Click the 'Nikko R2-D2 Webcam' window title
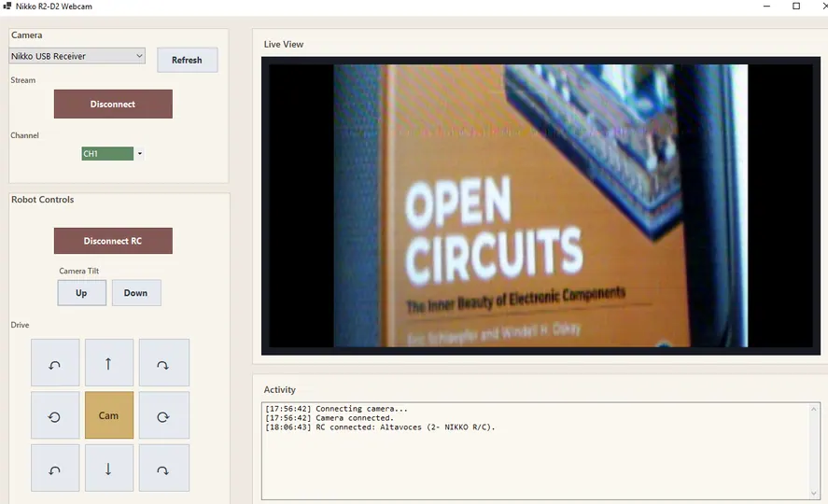Viewport: 828px width, 504px height. click(x=54, y=7)
